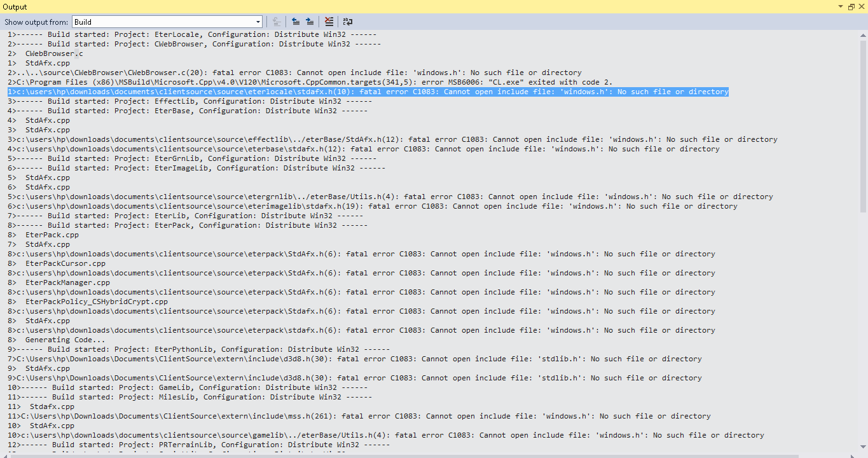The height and width of the screenshot is (458, 868).
Task: Select the mss.h(261) C1083 error line
Action: [x=359, y=416]
